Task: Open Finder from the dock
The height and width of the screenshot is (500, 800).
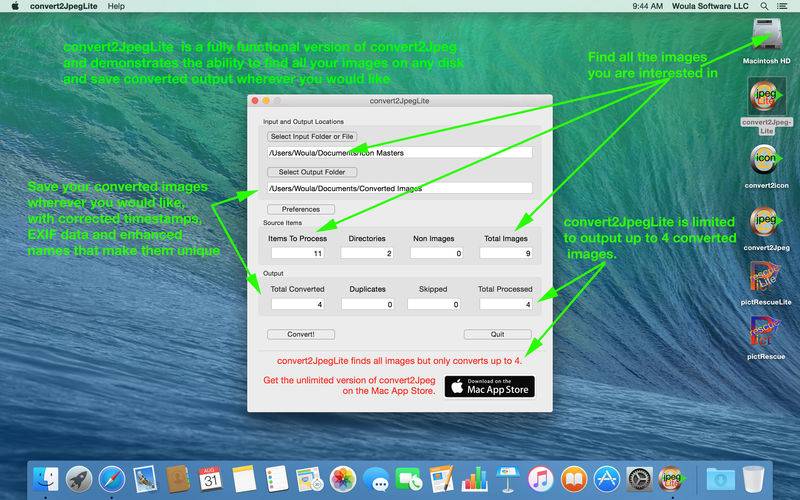Action: point(45,479)
